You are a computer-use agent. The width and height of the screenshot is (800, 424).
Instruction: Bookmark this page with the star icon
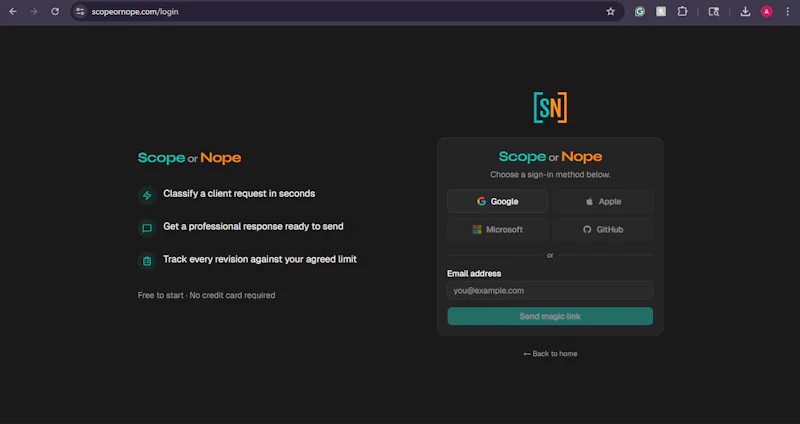611,11
